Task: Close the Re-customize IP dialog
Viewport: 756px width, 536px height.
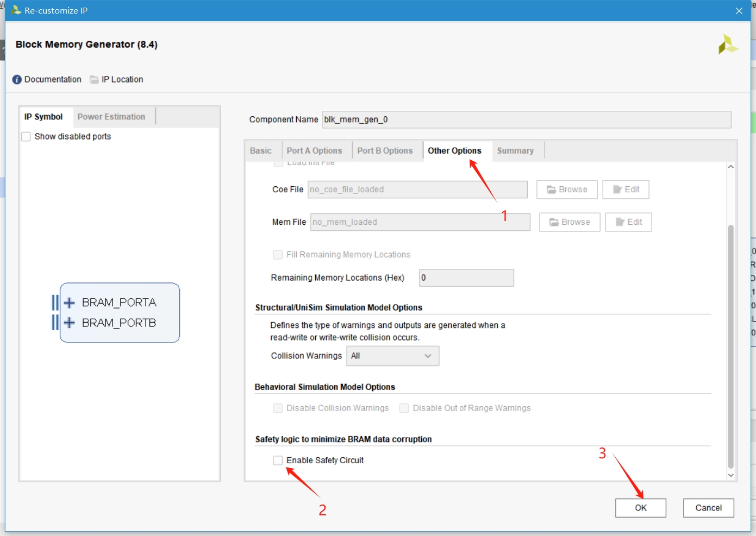Action: pos(739,11)
